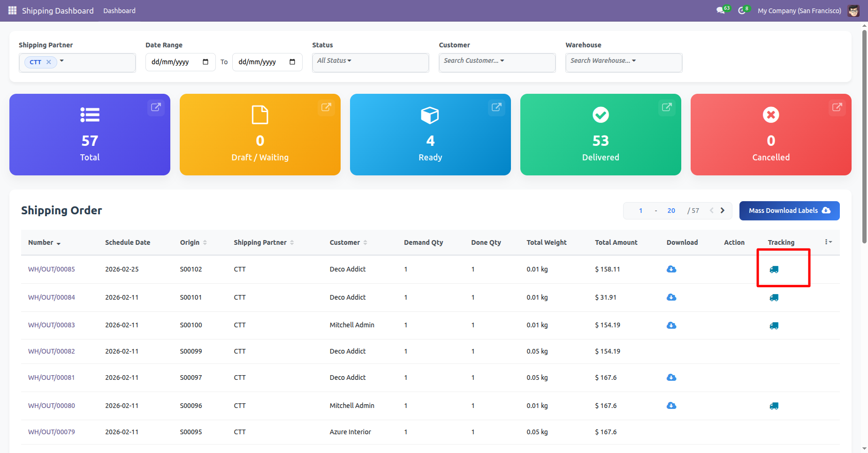Download the label for WH/OUT/00081
This screenshot has height=453, width=868.
click(671, 377)
